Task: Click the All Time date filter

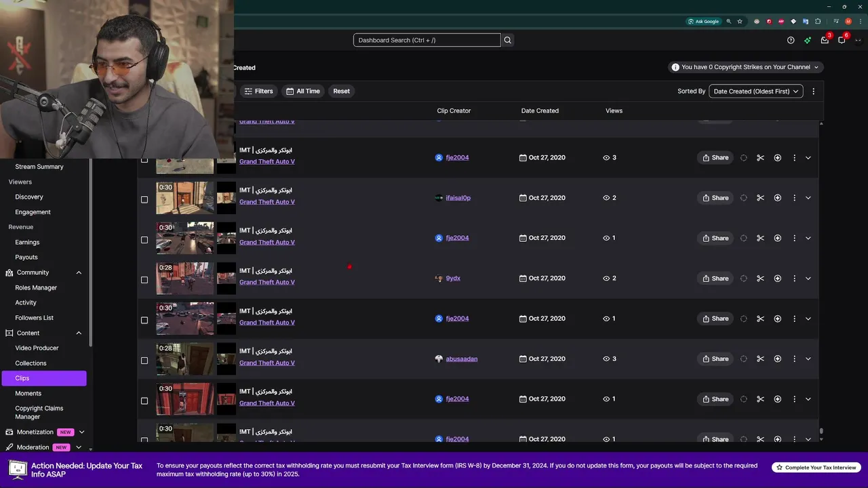Action: tap(302, 91)
